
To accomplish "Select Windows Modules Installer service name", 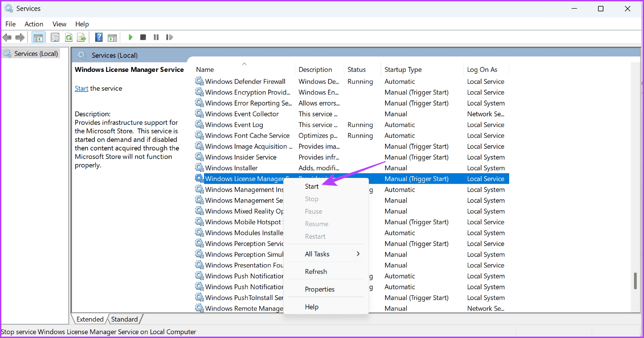I will [244, 233].
